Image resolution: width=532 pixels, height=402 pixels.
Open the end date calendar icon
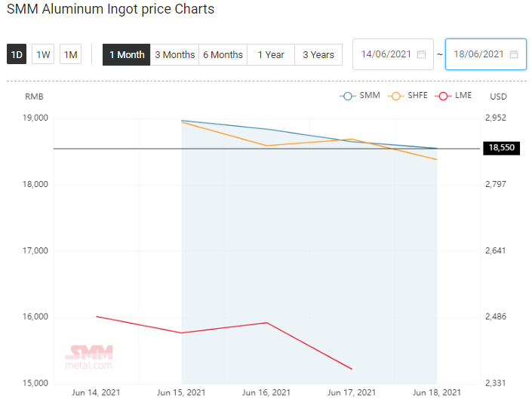[514, 54]
